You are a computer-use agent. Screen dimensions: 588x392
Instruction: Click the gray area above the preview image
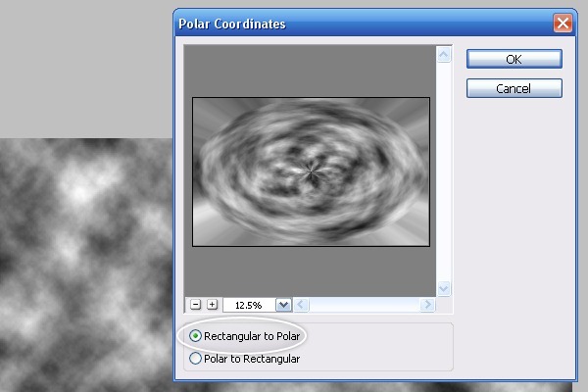coord(310,72)
